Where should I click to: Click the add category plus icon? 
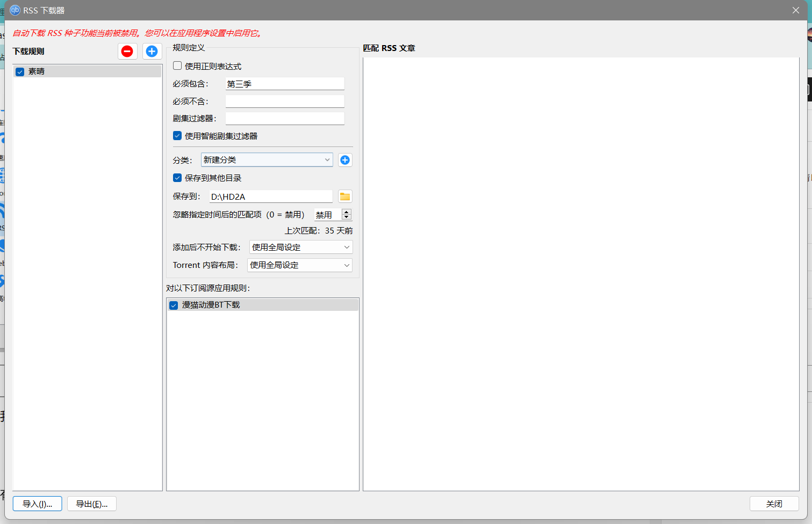coord(345,160)
